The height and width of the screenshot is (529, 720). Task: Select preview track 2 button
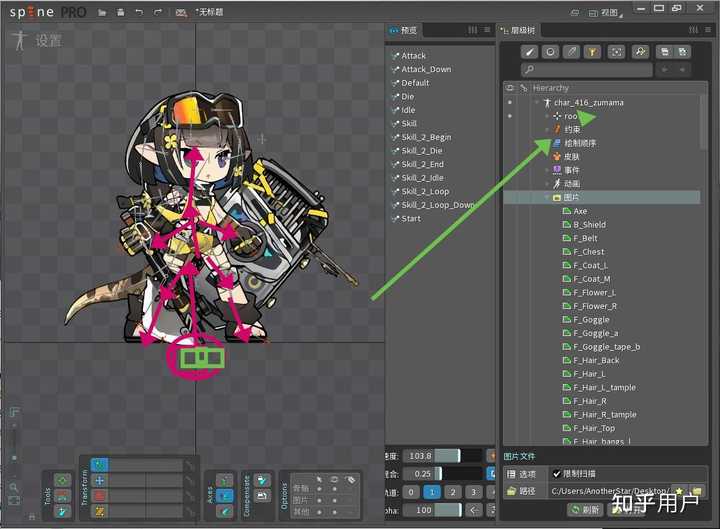(453, 492)
